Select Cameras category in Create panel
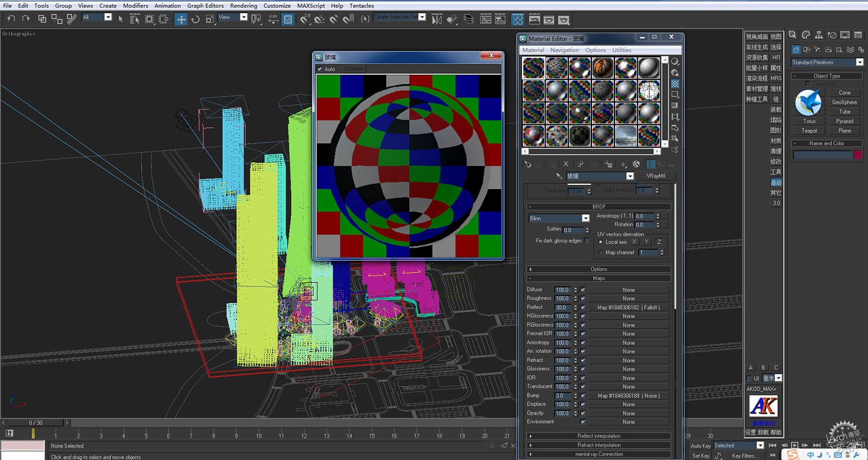 pos(828,50)
